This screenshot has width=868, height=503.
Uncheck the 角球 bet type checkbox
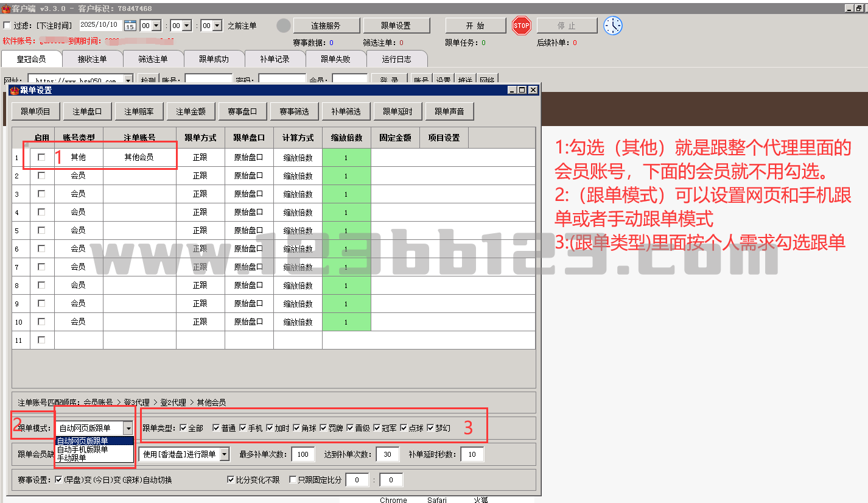(296, 428)
